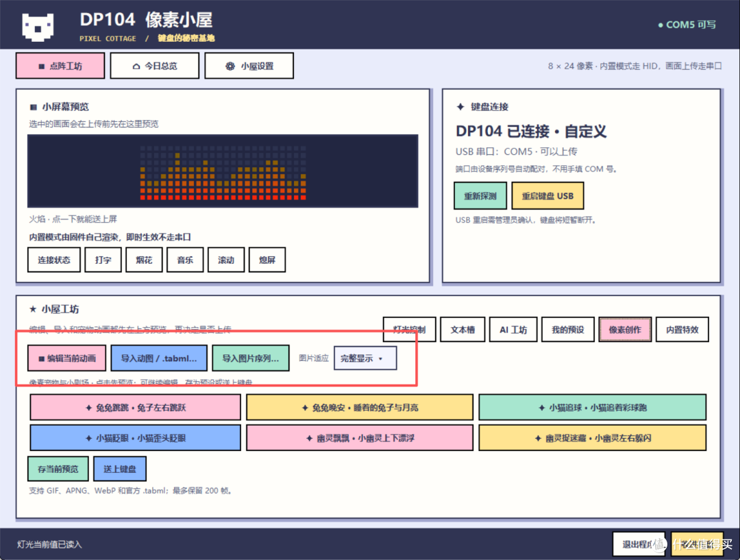
Task: Click the gear icon on 小屋设置
Action: coord(230,66)
